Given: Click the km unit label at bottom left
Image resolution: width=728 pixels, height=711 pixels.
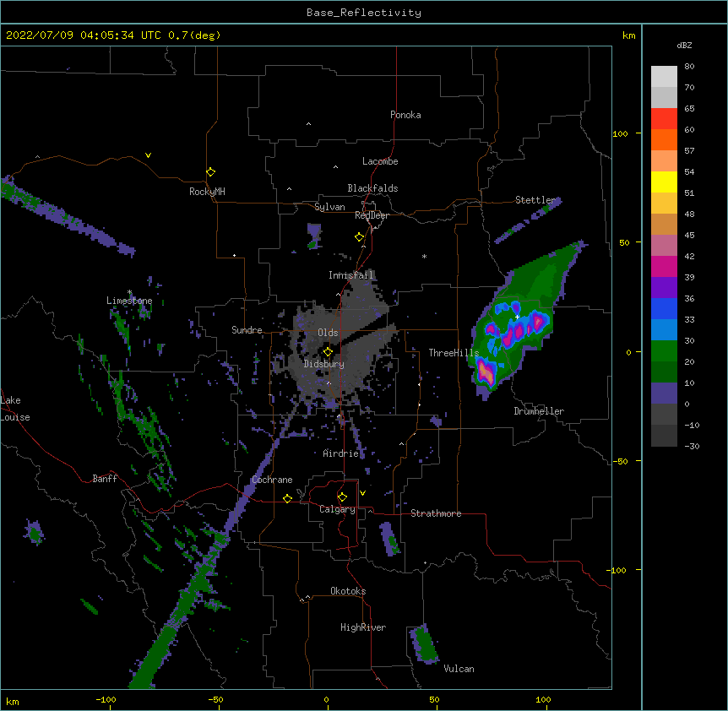Looking at the screenshot, I should point(13,702).
